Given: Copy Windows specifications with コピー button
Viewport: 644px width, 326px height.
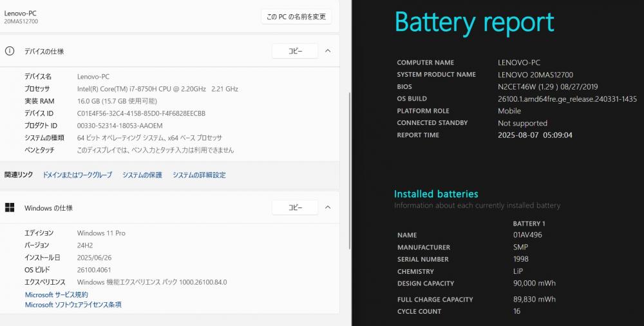Looking at the screenshot, I should click(295, 207).
